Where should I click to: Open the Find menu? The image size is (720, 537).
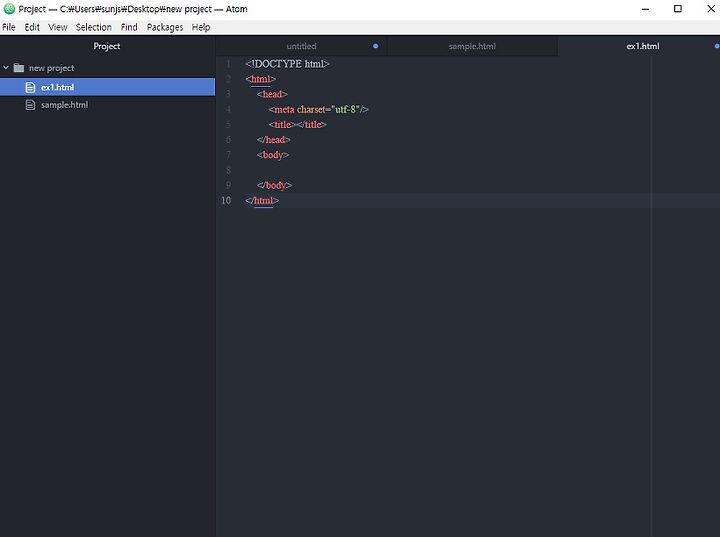click(129, 27)
